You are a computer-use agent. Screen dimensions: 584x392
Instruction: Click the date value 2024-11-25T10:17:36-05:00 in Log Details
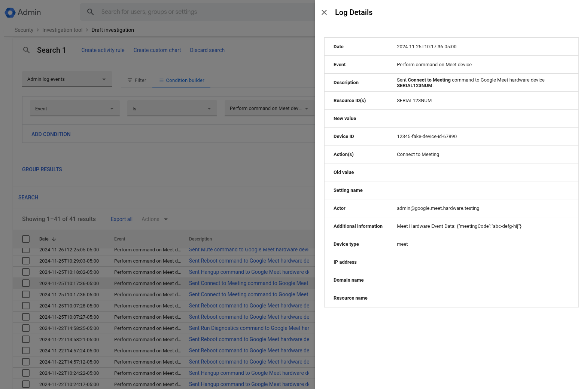[426, 47]
